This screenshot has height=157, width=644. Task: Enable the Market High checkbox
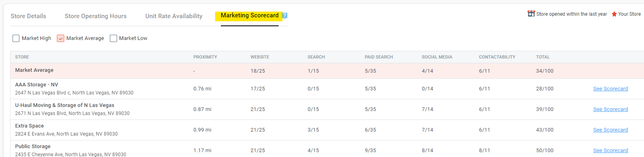click(x=16, y=38)
